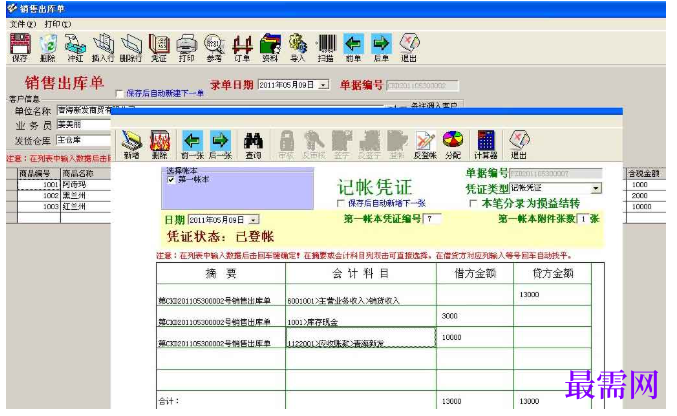Select product code 1001 row in sales order
This screenshot has height=416, width=677.
pos(38,184)
